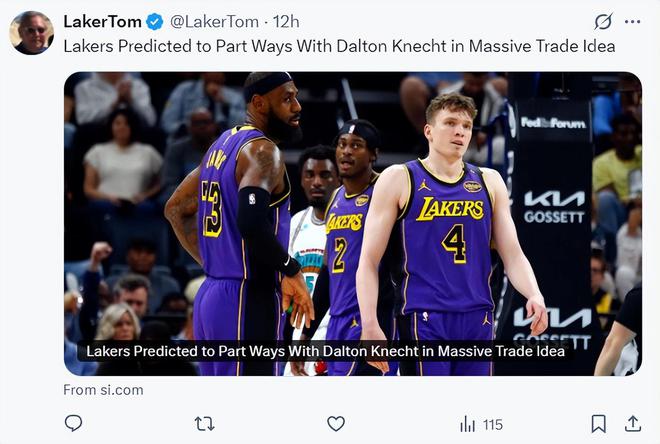Open the si.com article image card
The width and height of the screenshot is (660, 444).
tap(352, 200)
